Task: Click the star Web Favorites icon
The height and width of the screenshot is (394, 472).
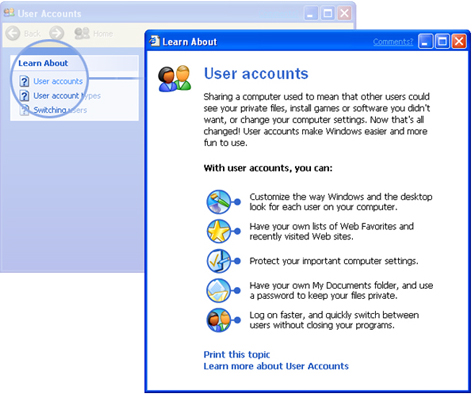Action: (219, 231)
